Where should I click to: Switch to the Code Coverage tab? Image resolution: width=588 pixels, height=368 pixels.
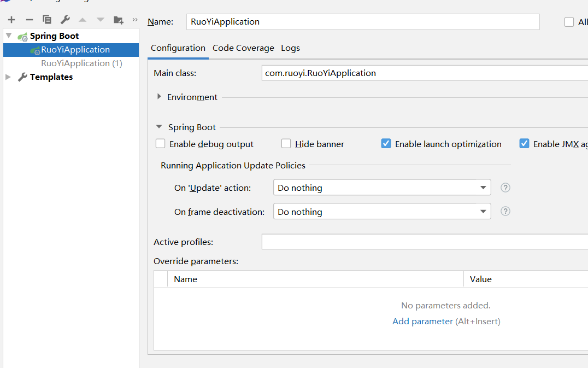click(243, 48)
